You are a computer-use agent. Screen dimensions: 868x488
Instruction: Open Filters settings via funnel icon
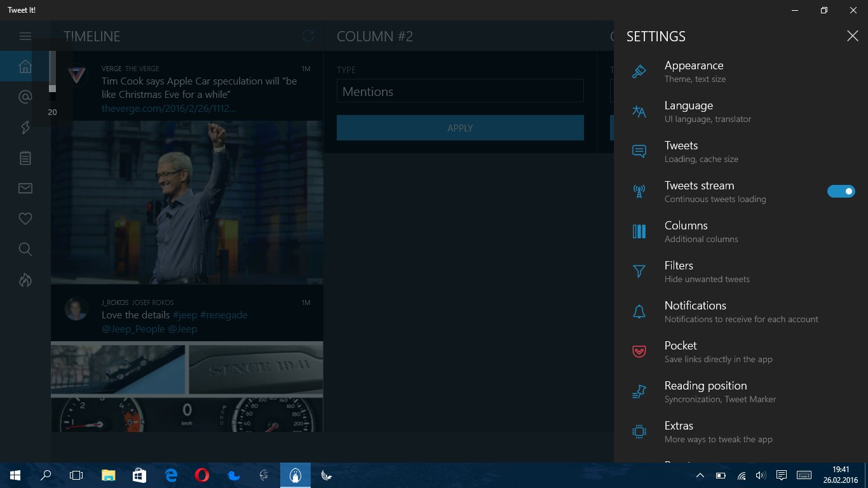639,272
